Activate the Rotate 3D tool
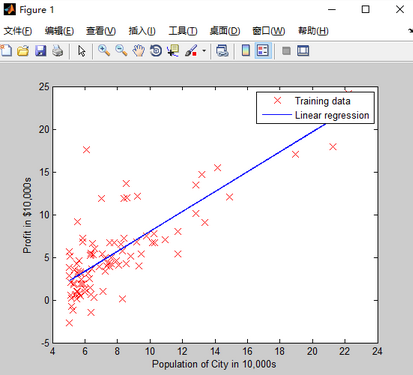The height and width of the screenshot is (375, 413). 156,51
